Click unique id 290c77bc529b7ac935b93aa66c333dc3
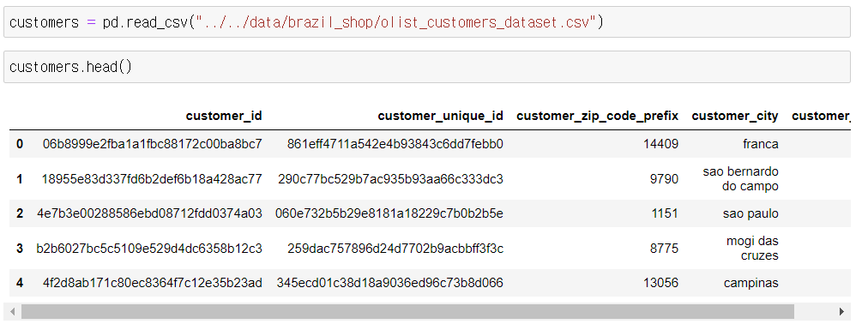This screenshot has width=868, height=336. coord(391,179)
